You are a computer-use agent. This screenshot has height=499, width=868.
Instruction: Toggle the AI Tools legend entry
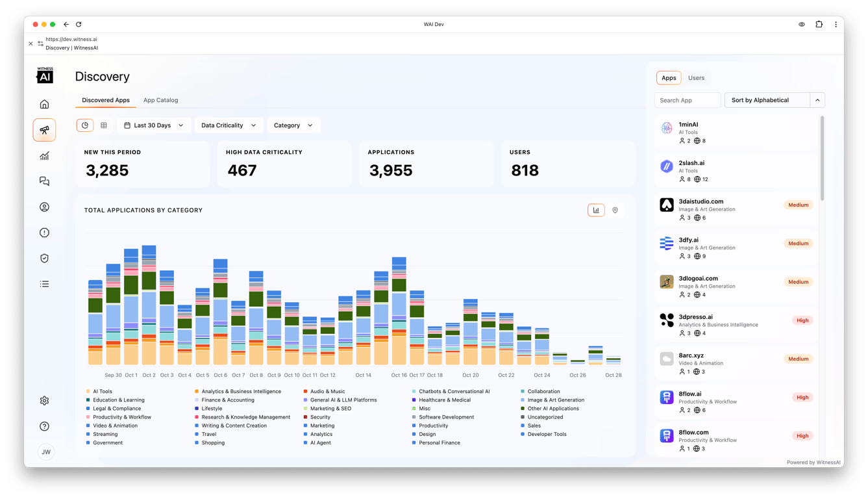99,392
